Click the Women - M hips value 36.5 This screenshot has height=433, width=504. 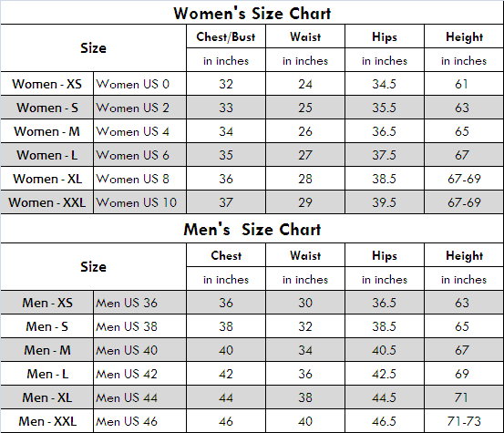pos(384,131)
